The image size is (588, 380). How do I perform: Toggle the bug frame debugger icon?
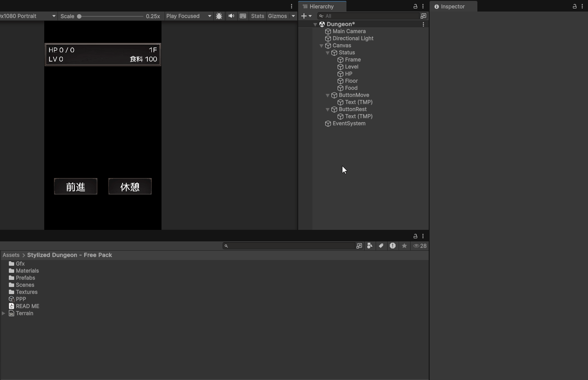pos(219,16)
